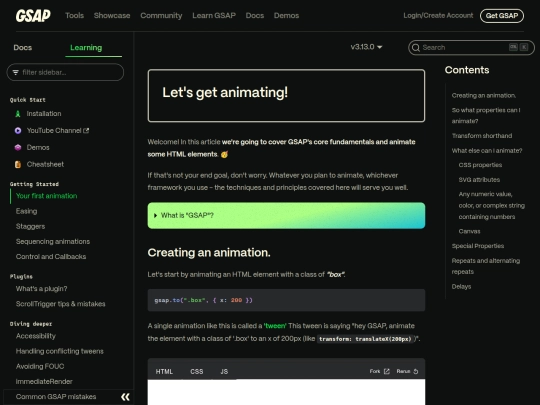Click the Fork button
The height and width of the screenshot is (405, 540).
click(380, 371)
